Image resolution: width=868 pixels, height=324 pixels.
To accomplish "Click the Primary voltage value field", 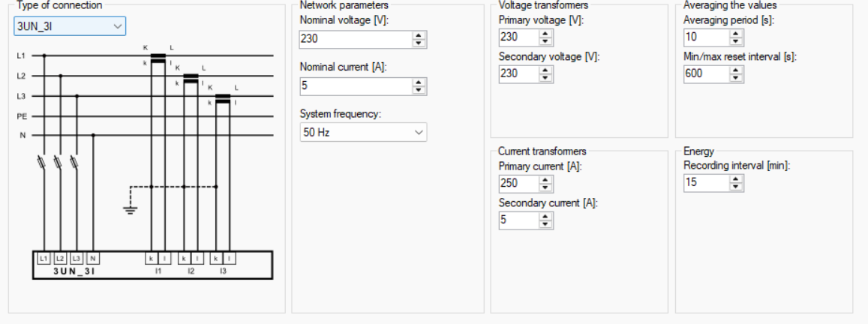I will (x=518, y=37).
